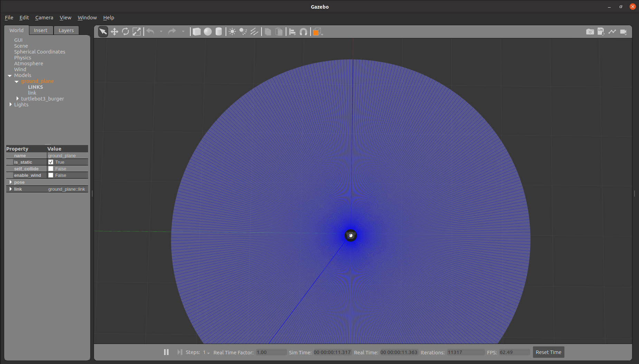
Task: Enable the enable_wind checkbox
Action: (x=51, y=175)
